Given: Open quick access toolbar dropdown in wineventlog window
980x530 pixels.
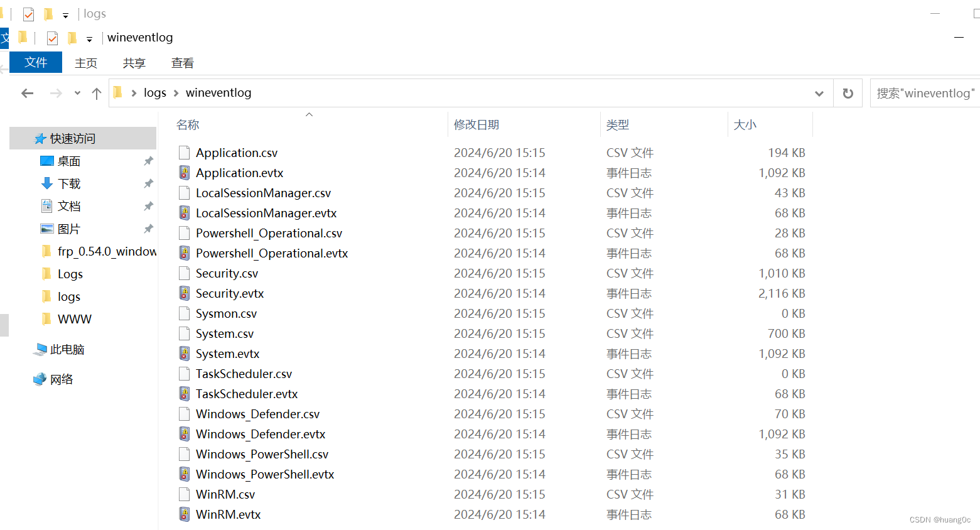Looking at the screenshot, I should point(89,39).
